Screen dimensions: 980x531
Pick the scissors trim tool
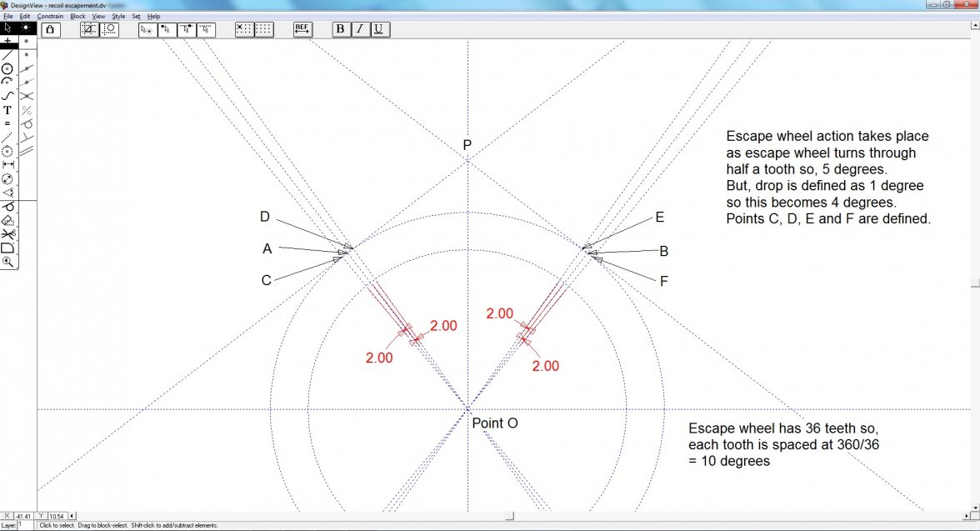7,234
